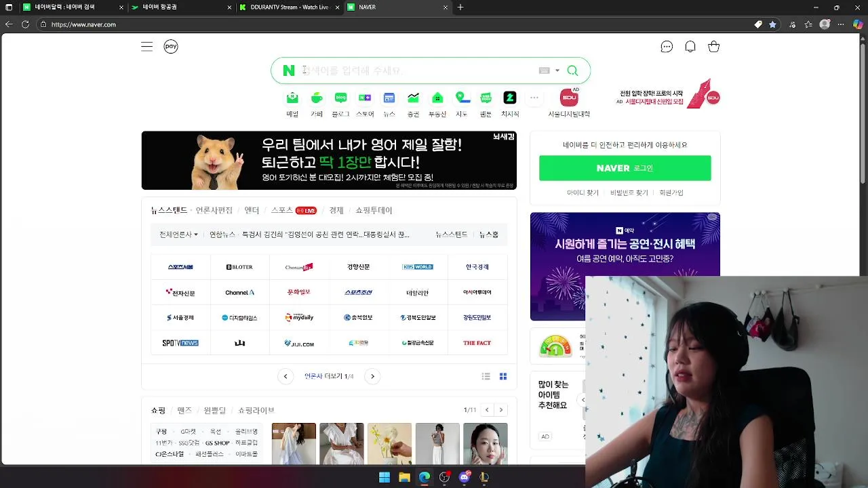Open the JIJI.COM press logo
The height and width of the screenshot is (488, 868).
(299, 343)
